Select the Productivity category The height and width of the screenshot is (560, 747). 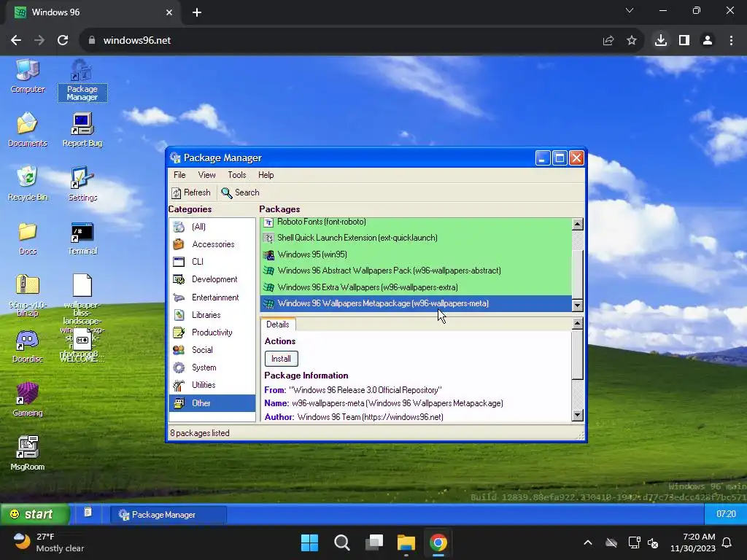tap(212, 332)
